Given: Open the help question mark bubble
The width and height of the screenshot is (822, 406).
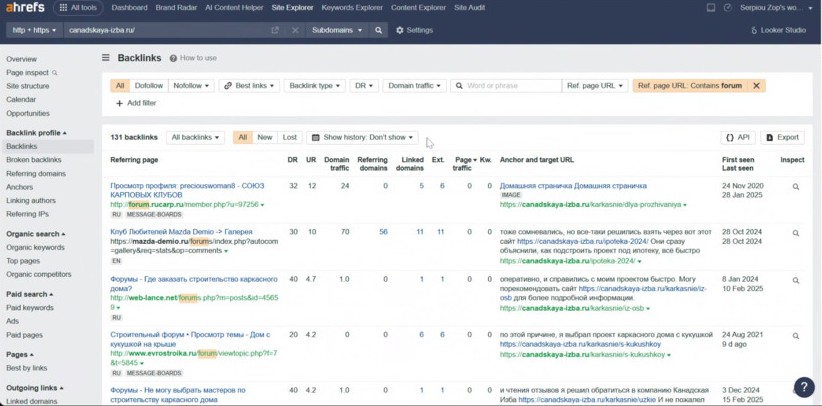Looking at the screenshot, I should (804, 387).
